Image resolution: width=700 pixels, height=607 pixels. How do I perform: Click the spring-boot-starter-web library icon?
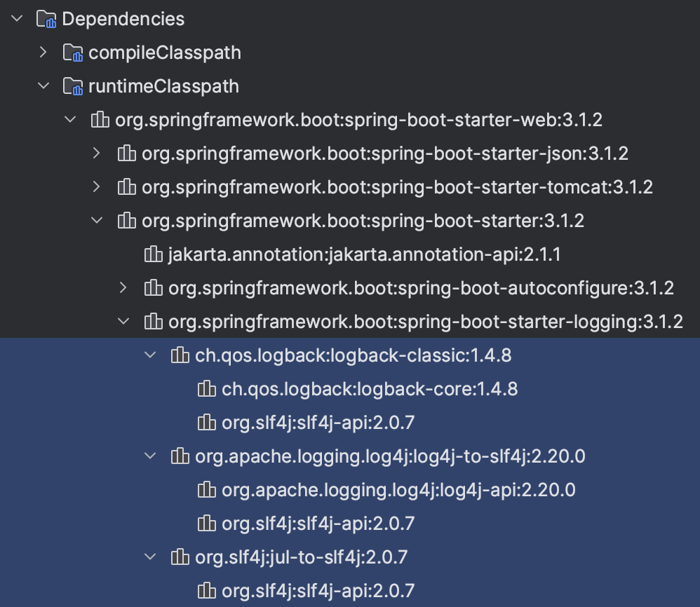(100, 120)
